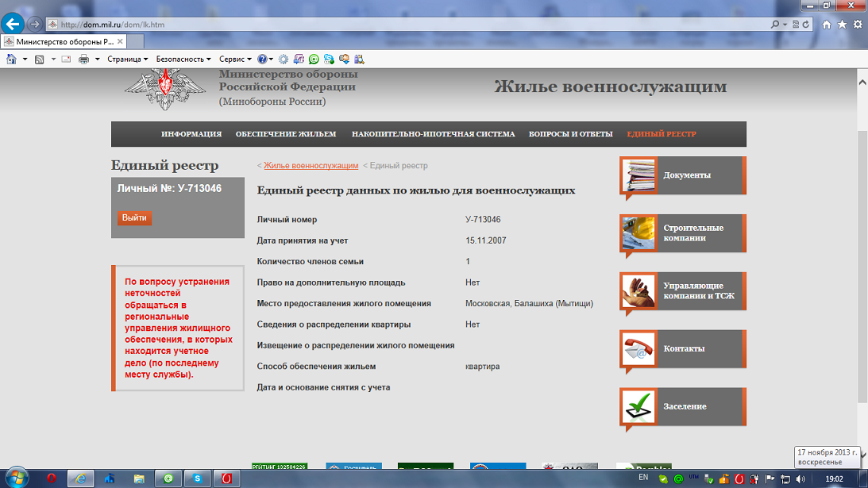Refresh the page with the reload icon
Viewport: 868px width, 488px height.
807,25
